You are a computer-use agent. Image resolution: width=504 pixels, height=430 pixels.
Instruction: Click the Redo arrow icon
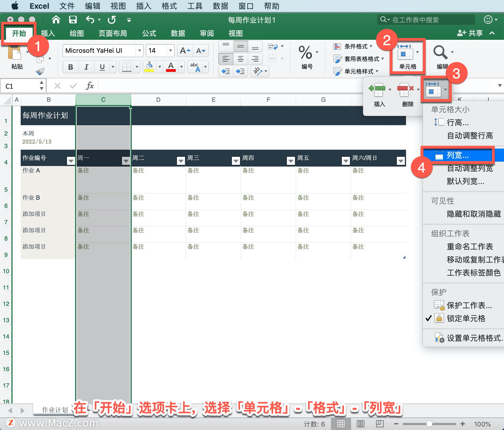[112, 20]
